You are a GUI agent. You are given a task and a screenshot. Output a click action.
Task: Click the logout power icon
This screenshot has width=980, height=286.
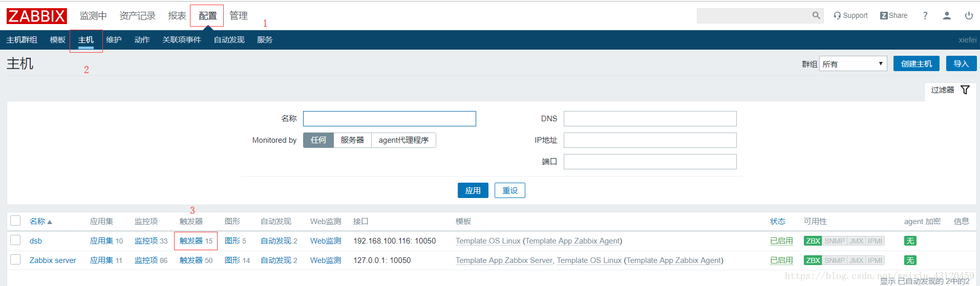click(969, 15)
